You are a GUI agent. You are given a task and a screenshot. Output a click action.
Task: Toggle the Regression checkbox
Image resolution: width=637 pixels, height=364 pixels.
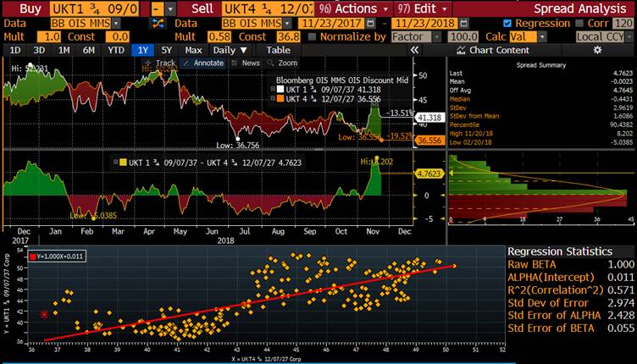point(507,23)
